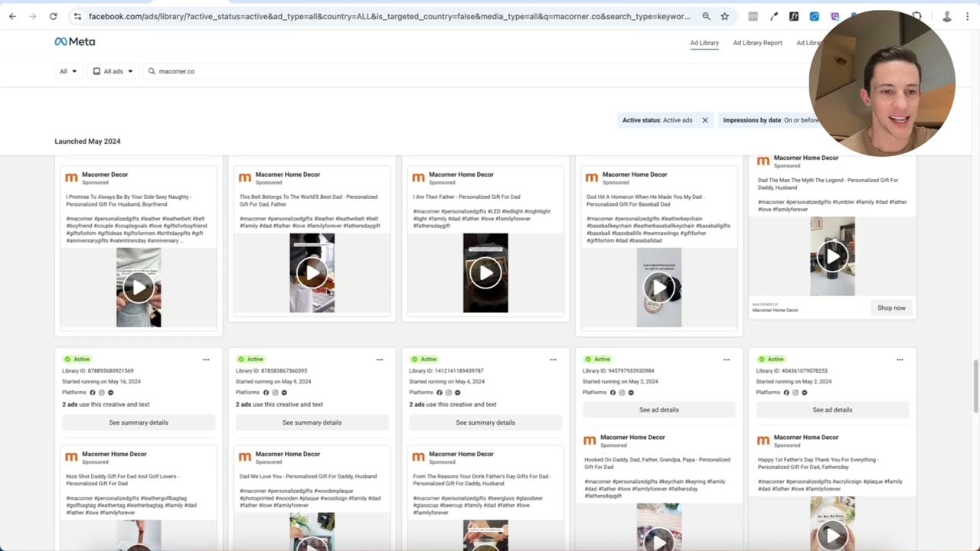Open options menu for ad 878583867360395

coord(380,359)
